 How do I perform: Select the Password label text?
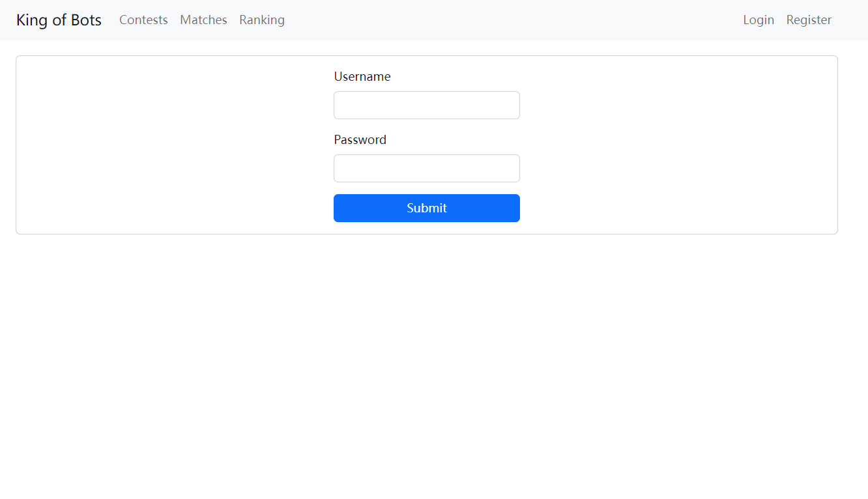click(360, 139)
